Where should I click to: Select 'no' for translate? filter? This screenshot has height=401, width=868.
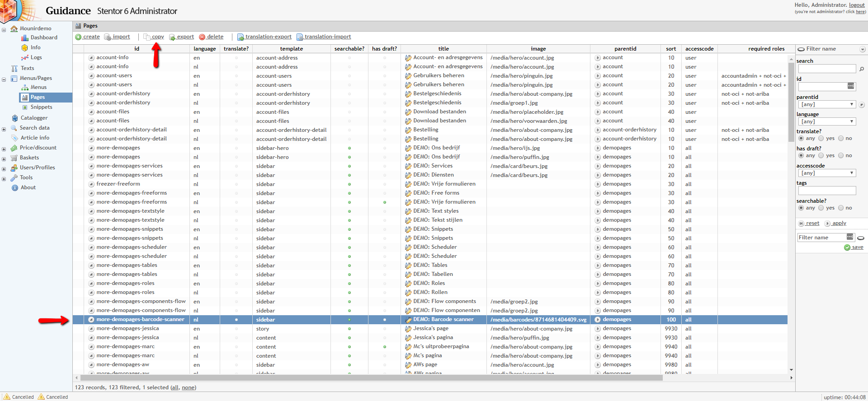[x=841, y=139]
